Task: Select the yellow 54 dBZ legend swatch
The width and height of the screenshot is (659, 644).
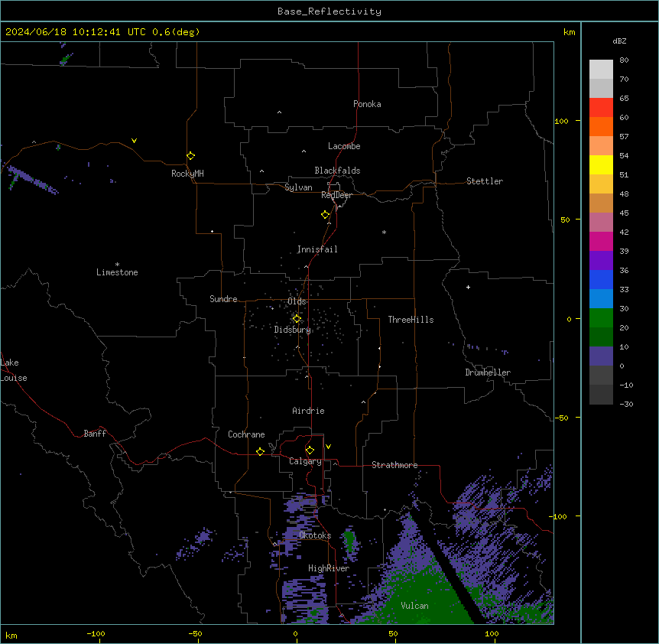Action: 601,164
